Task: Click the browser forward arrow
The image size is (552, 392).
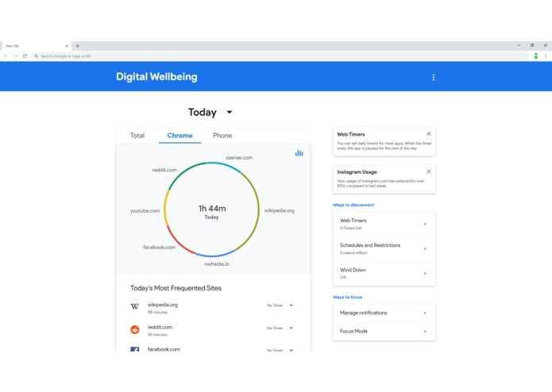Action: [x=16, y=56]
